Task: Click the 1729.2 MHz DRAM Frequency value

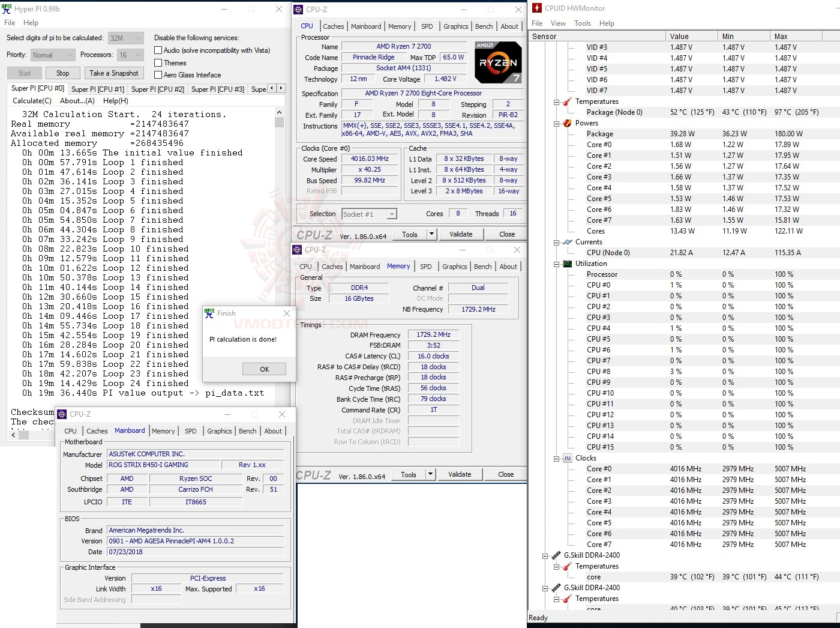Action: (x=433, y=335)
